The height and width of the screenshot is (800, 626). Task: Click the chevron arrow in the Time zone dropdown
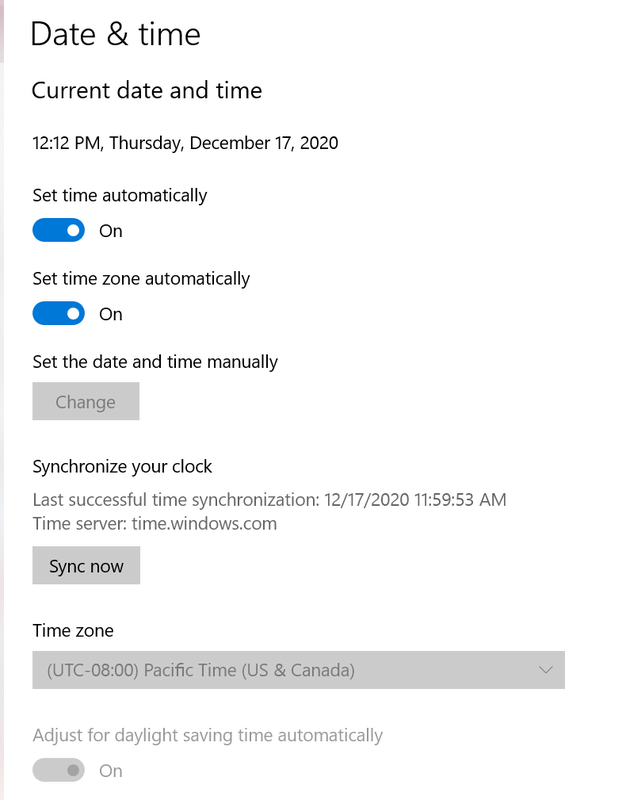546,670
